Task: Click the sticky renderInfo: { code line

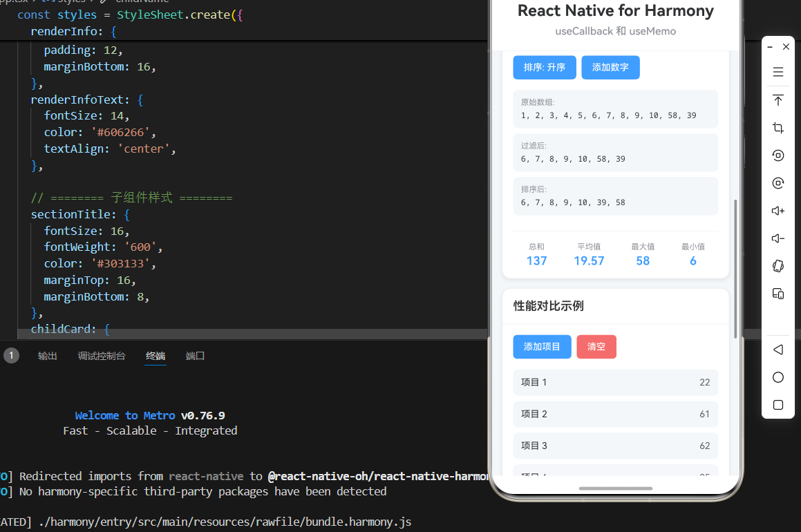Action: [73, 31]
